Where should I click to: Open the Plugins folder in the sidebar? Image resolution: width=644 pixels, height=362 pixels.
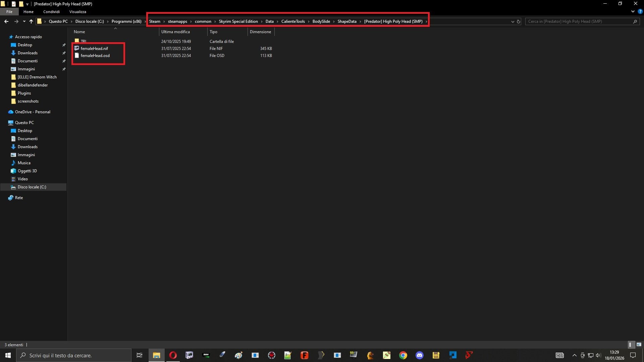click(x=24, y=93)
